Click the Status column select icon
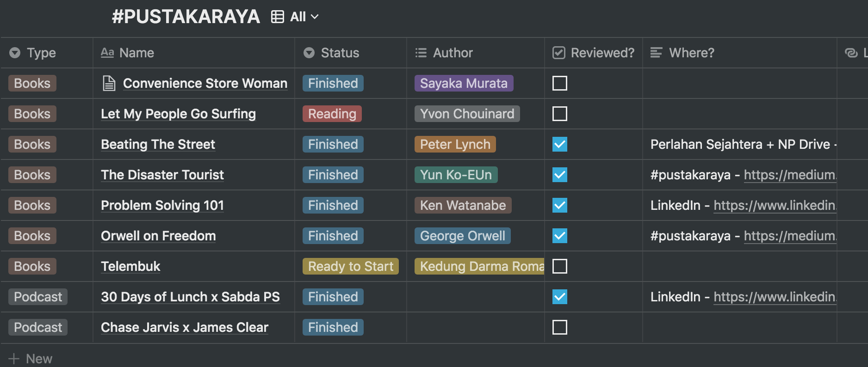 click(x=309, y=53)
